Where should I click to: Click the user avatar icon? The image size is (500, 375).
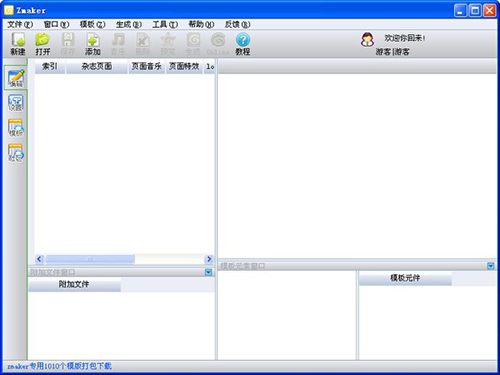click(367, 40)
